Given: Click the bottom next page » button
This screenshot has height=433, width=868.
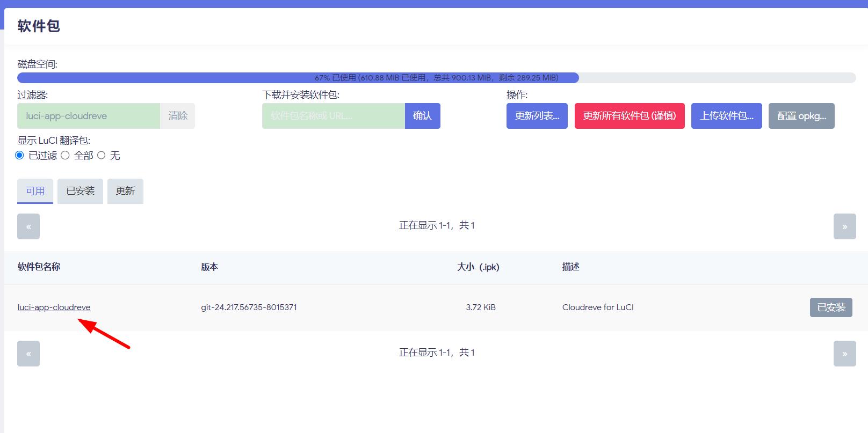Looking at the screenshot, I should (x=845, y=354).
